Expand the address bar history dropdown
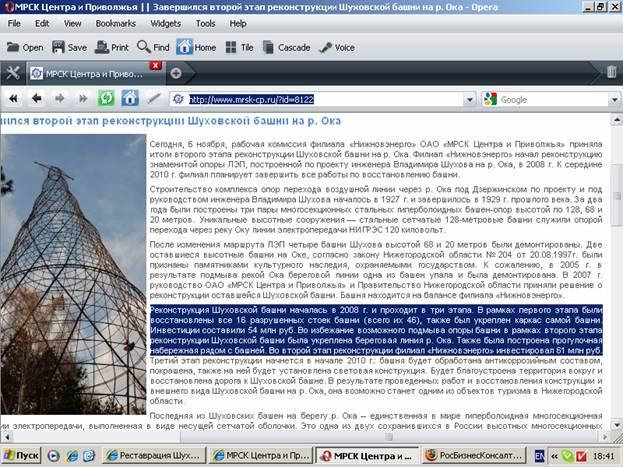This screenshot has height=467, width=623. [x=470, y=99]
